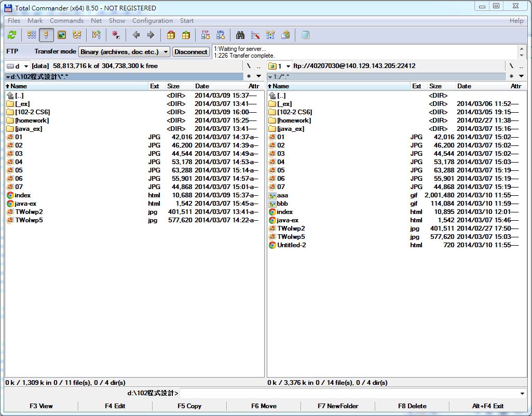Sort right panel by Ext column
This screenshot has width=532, height=416.
[x=419, y=86]
